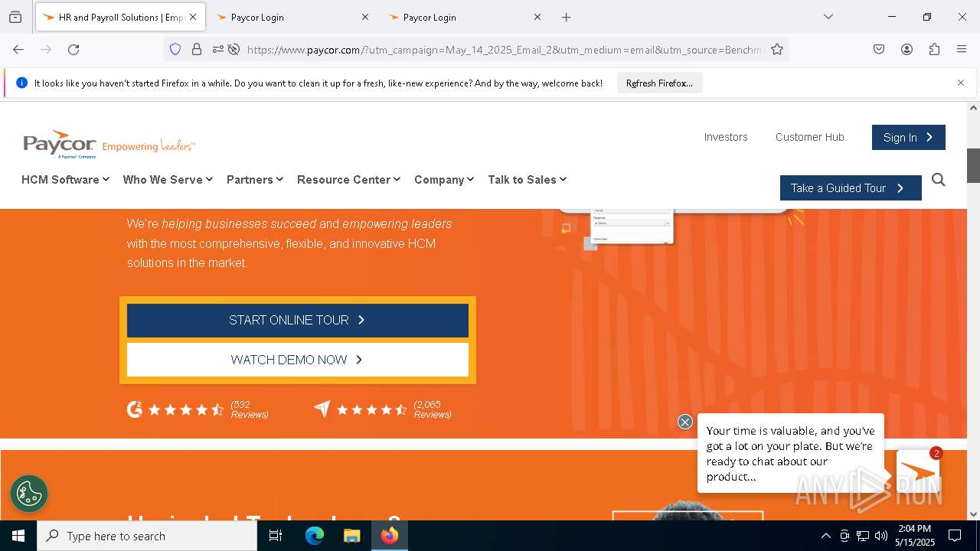Click WATCH DEMO NOW button
980x551 pixels.
[297, 360]
